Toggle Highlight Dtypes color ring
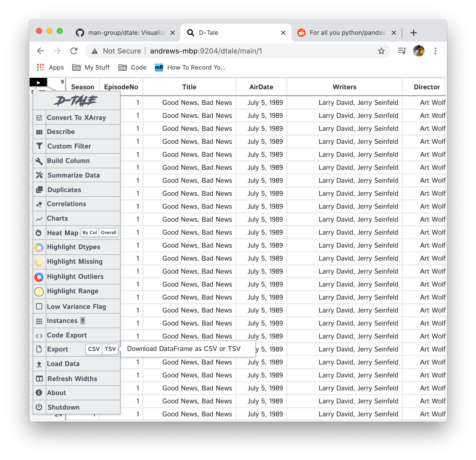This screenshot has height=460, width=476. [x=39, y=247]
